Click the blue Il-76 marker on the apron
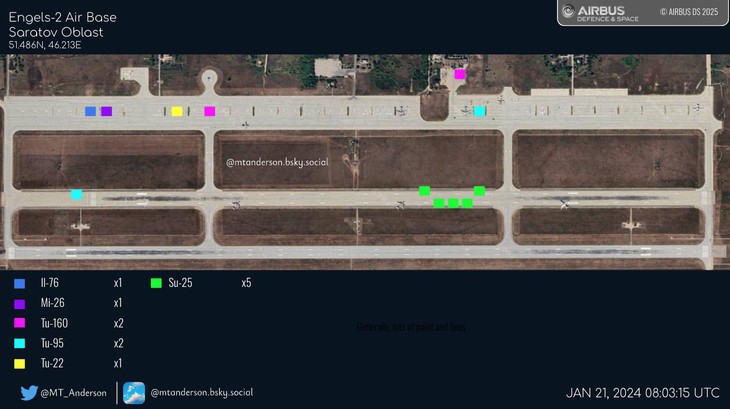 pos(90,111)
